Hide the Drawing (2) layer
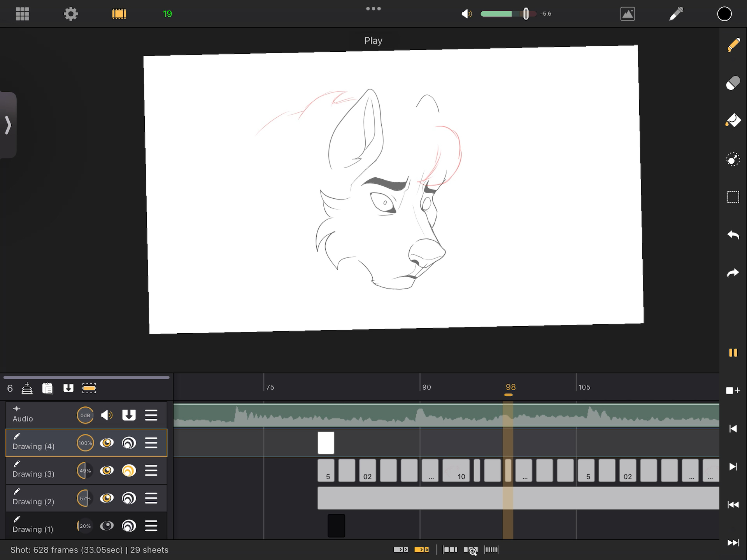This screenshot has width=747, height=560. (x=107, y=498)
